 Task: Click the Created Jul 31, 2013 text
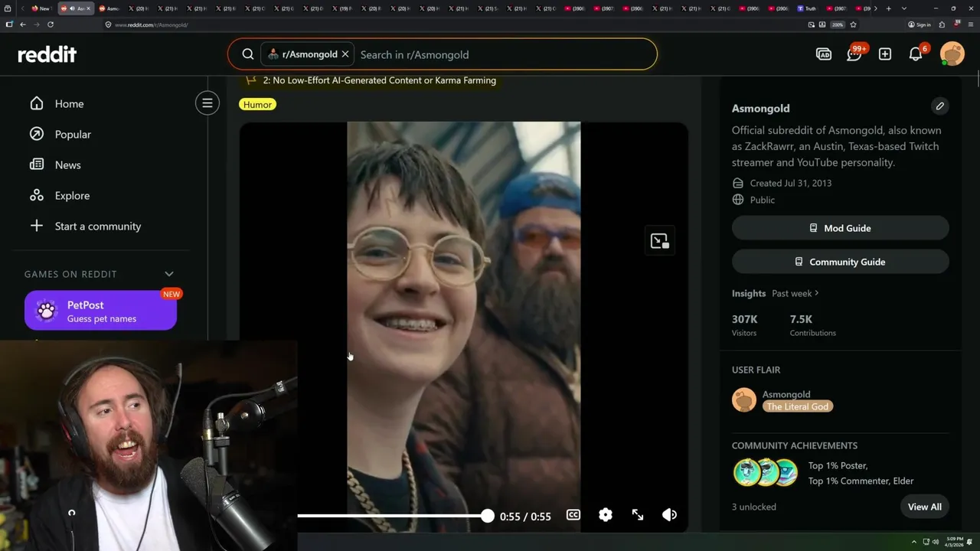click(790, 183)
